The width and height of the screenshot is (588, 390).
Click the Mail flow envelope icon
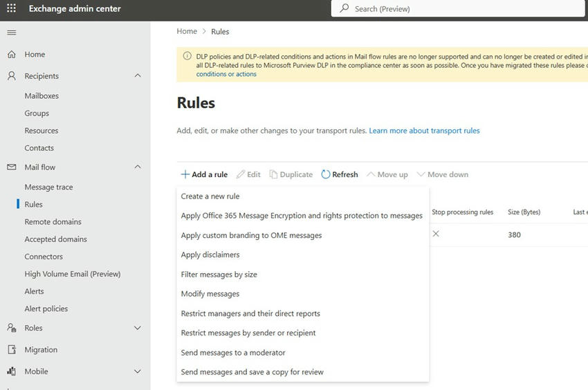coord(11,167)
